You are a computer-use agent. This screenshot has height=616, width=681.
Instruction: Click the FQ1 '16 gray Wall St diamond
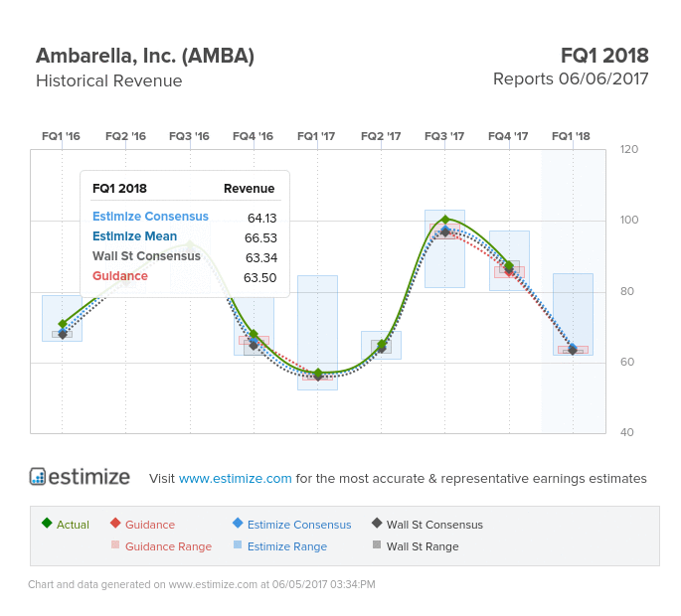[x=63, y=334]
